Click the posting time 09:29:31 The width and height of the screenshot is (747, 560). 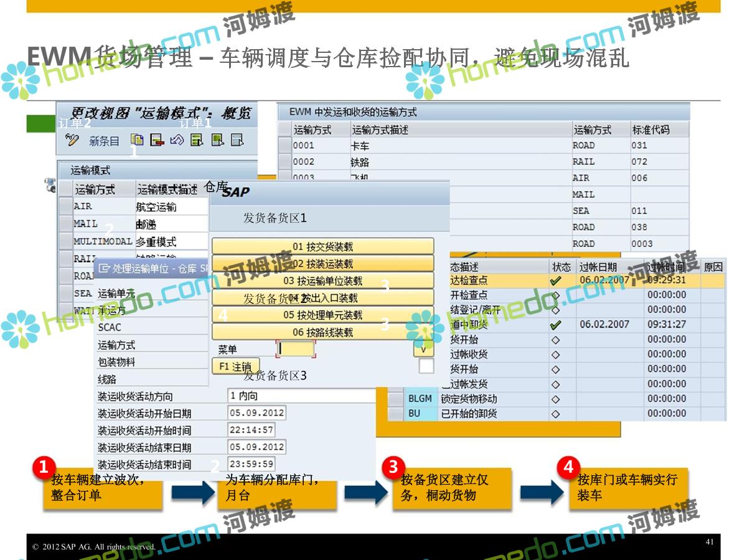click(667, 280)
